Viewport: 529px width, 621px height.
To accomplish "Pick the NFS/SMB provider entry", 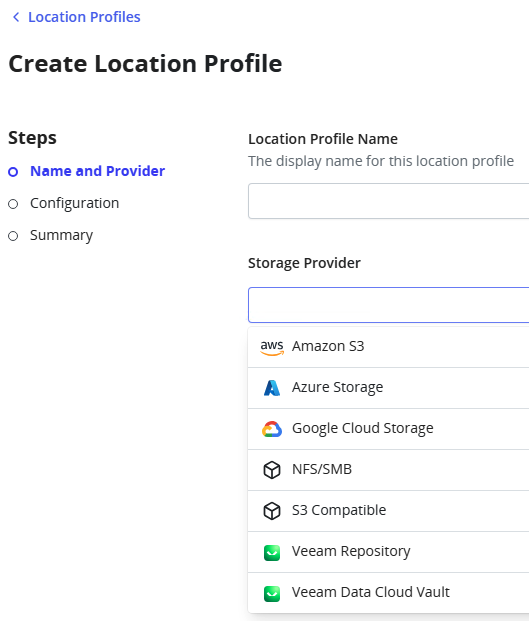I will pyautogui.click(x=388, y=470).
